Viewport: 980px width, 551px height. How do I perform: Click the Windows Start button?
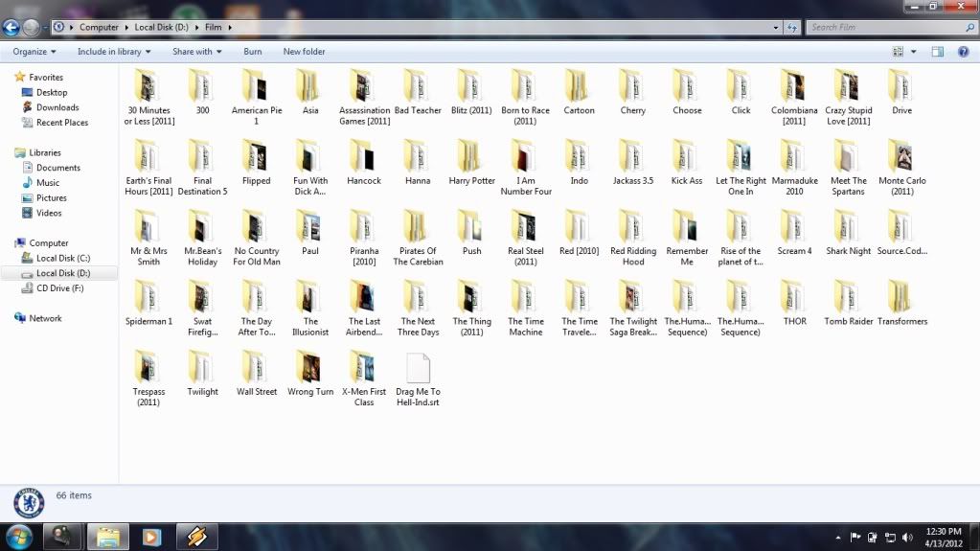(19, 537)
